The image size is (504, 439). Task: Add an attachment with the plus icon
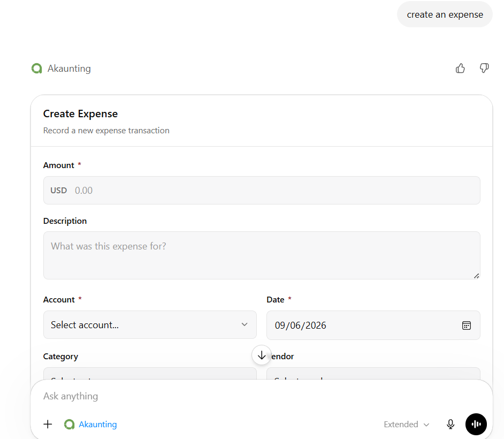(x=48, y=424)
